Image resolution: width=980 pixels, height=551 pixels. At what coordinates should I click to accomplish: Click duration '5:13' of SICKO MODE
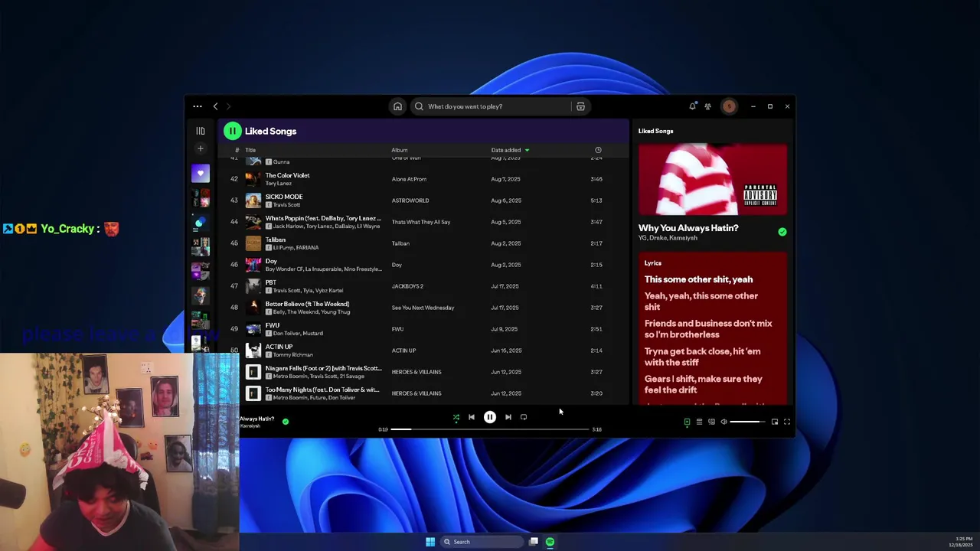click(x=596, y=201)
